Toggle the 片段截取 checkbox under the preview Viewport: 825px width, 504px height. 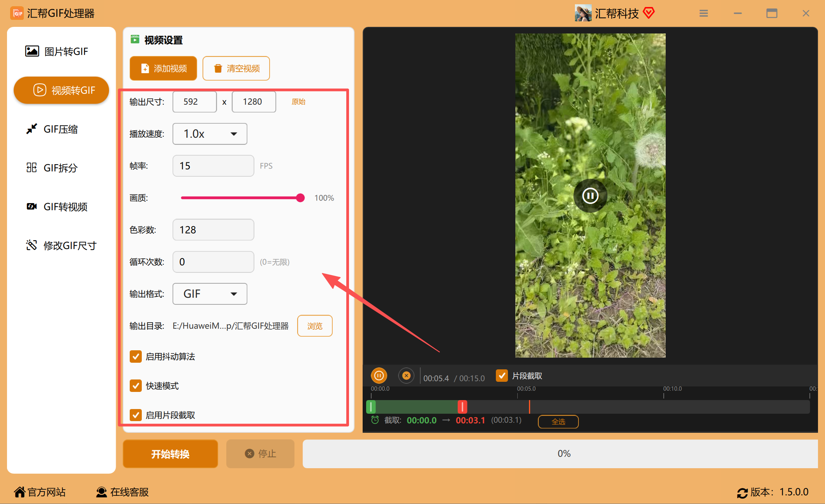[x=502, y=376]
